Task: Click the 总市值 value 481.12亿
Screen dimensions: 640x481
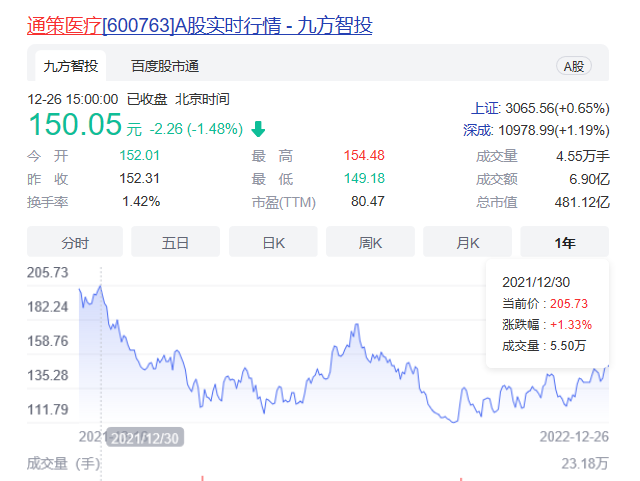Action: coord(582,202)
